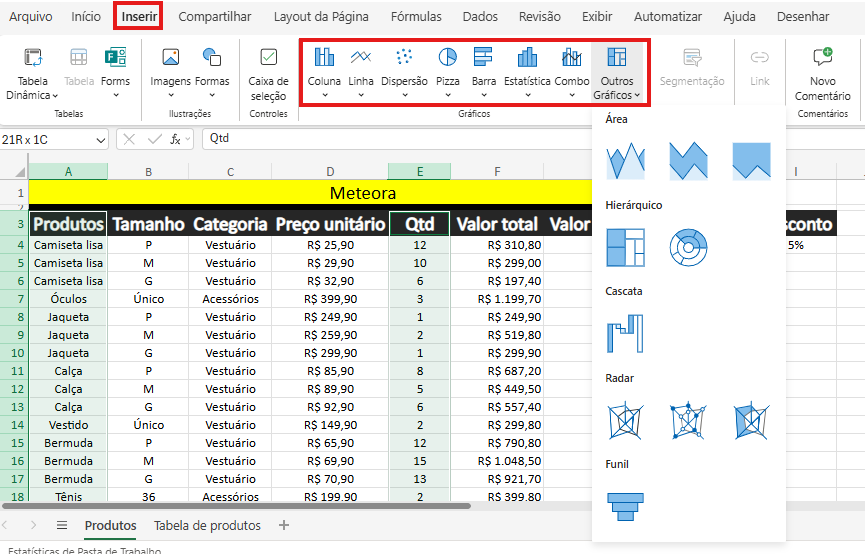Viewport: 865px width, 554px height.
Task: Select the Produtos sheet tab
Action: (110, 525)
